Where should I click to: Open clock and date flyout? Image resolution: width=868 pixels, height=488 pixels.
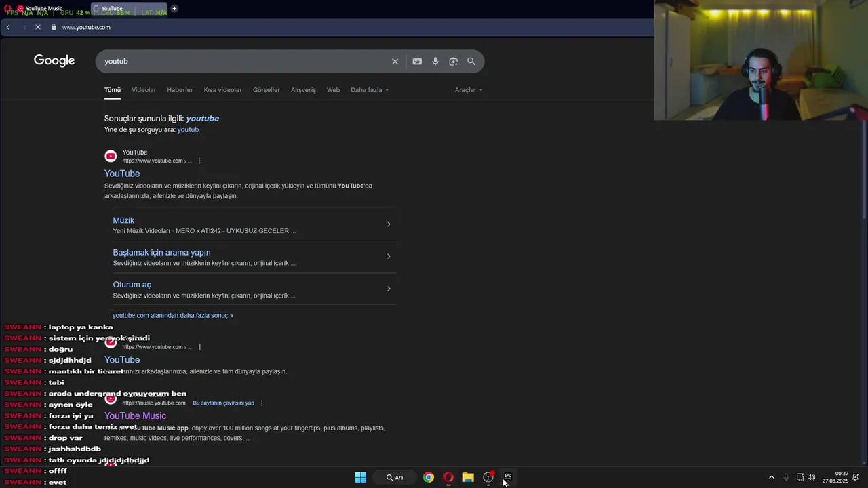tap(835, 477)
